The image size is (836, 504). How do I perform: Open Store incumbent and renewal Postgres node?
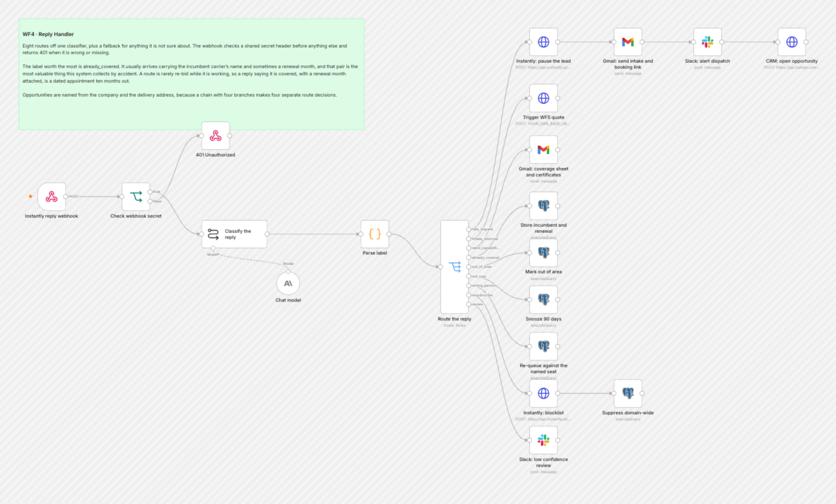544,206
